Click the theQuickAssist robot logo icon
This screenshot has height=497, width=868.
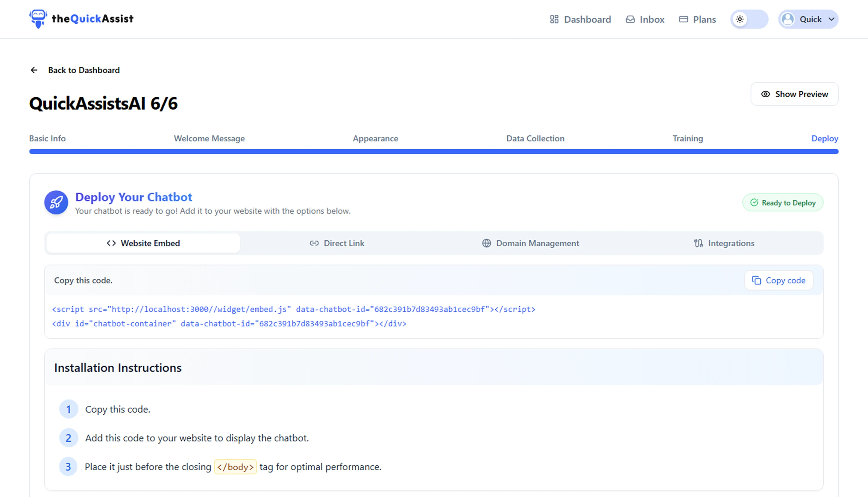(38, 19)
